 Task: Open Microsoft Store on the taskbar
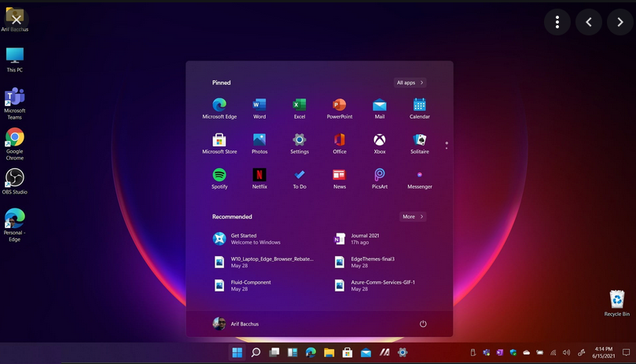[x=347, y=353]
